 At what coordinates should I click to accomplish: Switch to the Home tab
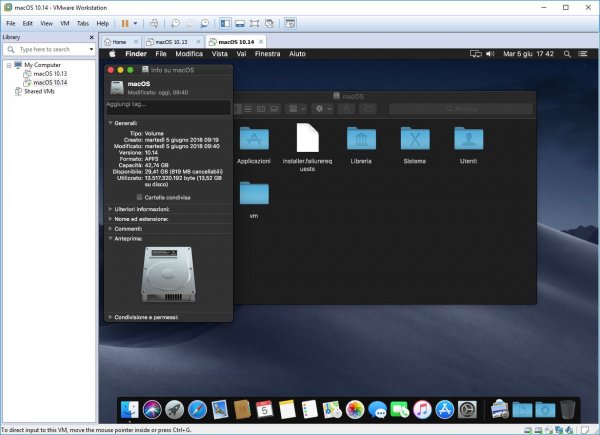click(119, 42)
